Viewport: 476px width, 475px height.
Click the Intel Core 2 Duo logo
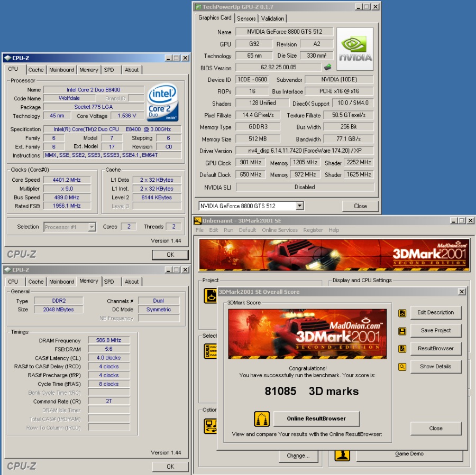163,102
